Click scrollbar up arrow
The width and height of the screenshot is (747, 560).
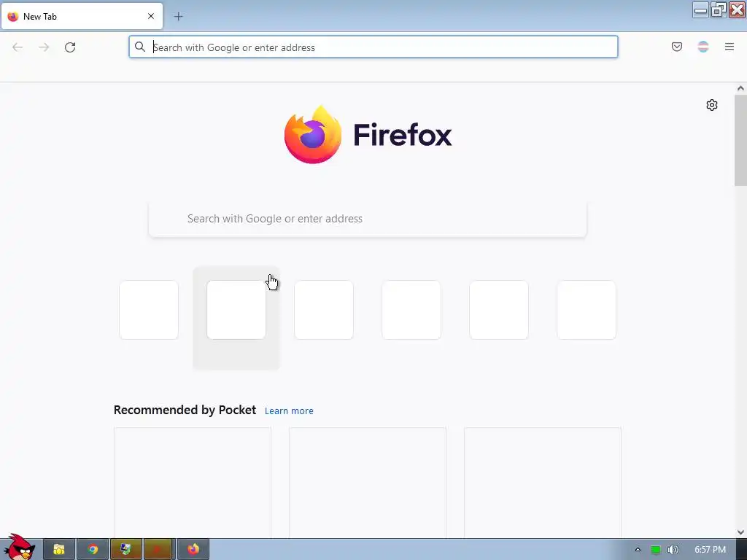(x=740, y=88)
